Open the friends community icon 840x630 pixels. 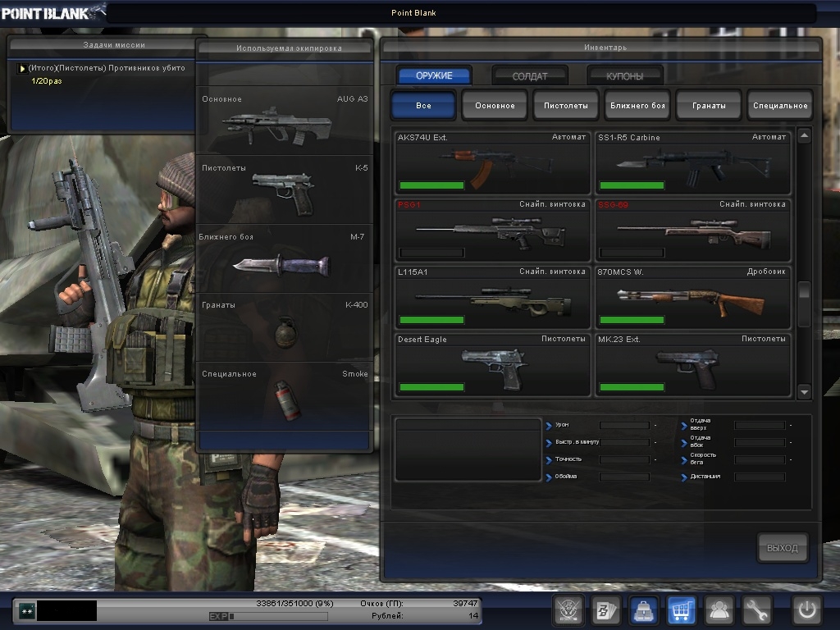(x=719, y=610)
